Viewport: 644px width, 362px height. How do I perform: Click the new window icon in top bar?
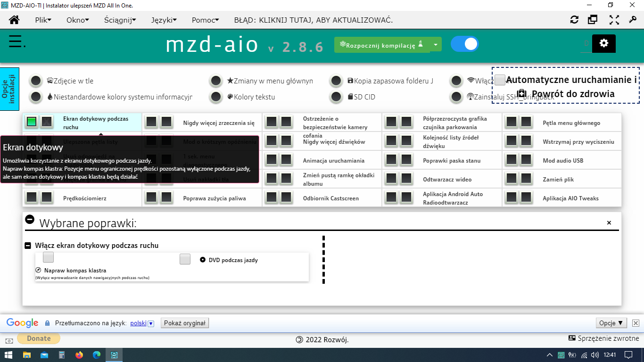pos(593,20)
